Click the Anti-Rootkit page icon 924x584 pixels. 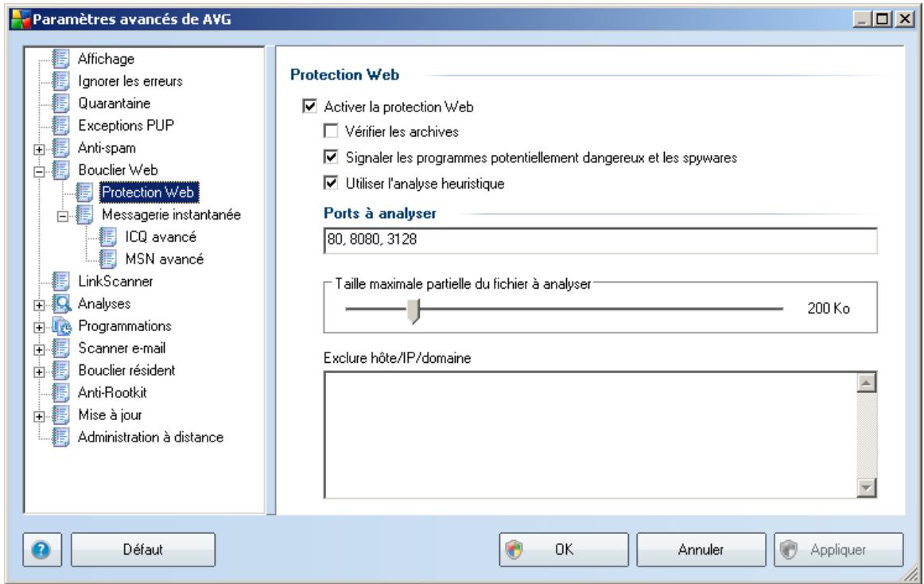click(60, 393)
